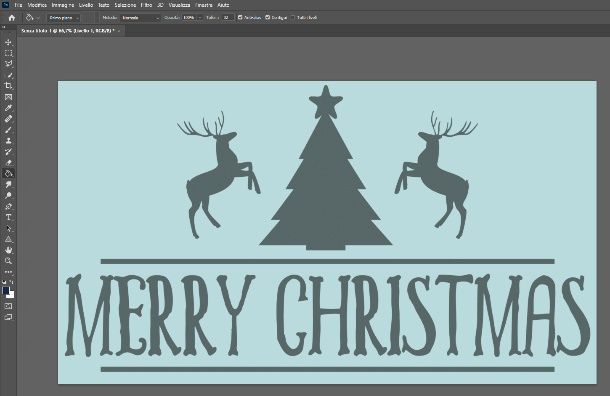
Task: Open the Finestra menu
Action: (x=204, y=5)
